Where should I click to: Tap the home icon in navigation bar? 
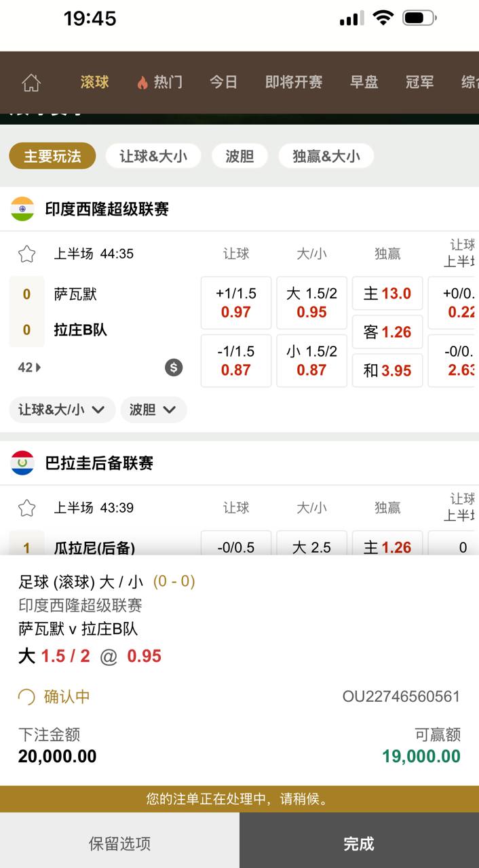click(31, 83)
